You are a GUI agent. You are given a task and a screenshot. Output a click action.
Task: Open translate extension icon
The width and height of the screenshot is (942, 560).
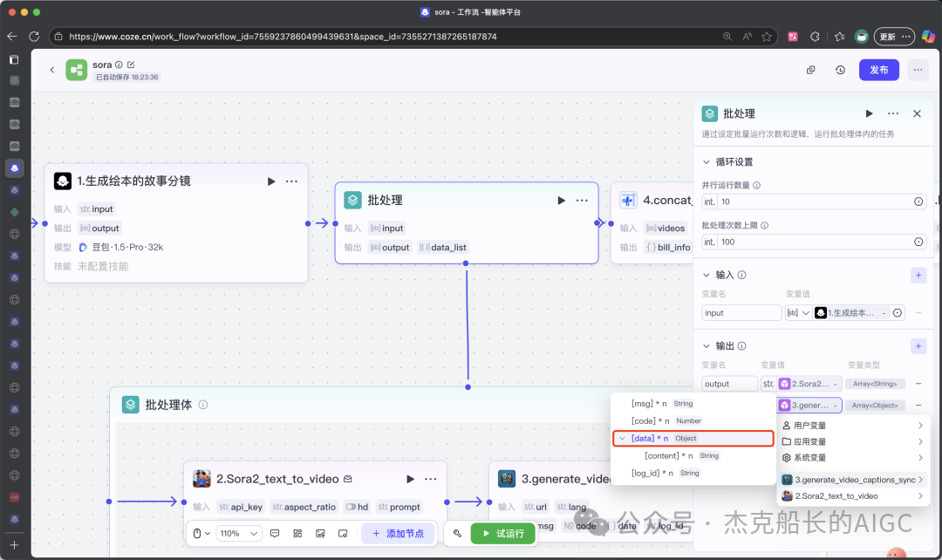[793, 37]
